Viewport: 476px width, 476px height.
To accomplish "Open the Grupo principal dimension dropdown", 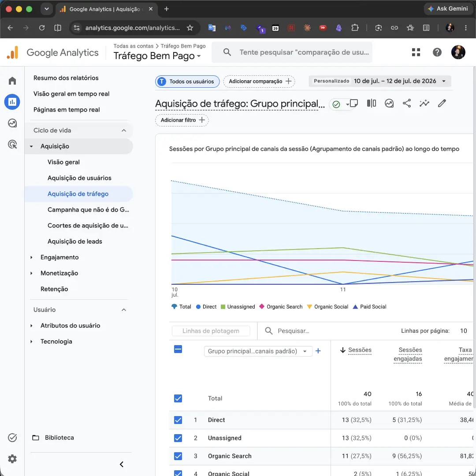I will pyautogui.click(x=258, y=351).
